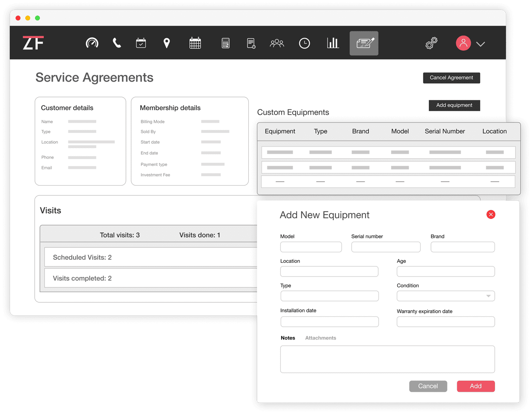Click the Investment Fee label
Image resolution: width=532 pixels, height=414 pixels.
pos(155,175)
